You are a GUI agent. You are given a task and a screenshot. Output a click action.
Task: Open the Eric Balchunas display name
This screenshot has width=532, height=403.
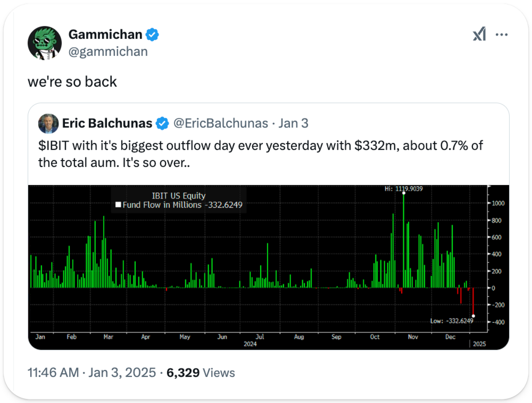click(x=107, y=124)
